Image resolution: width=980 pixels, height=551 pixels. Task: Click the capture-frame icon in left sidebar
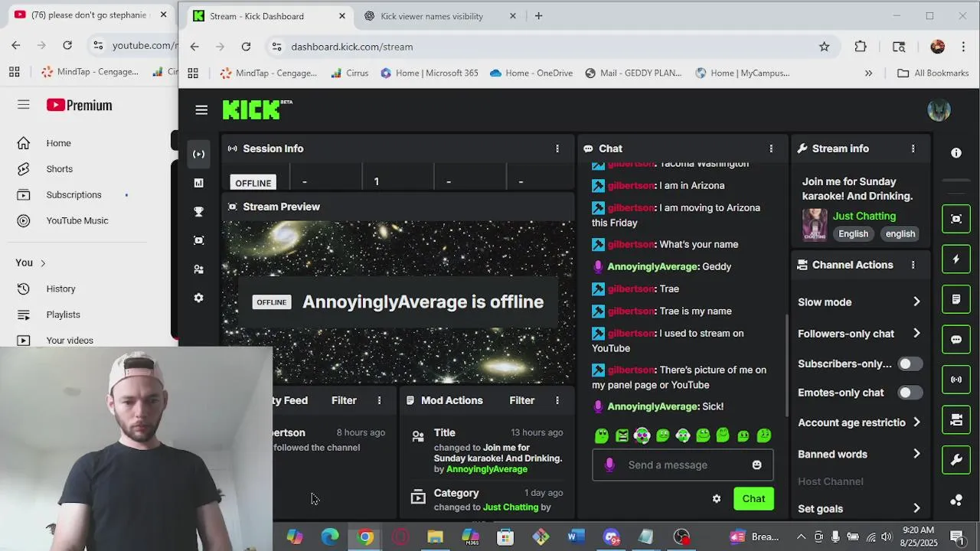pos(199,240)
